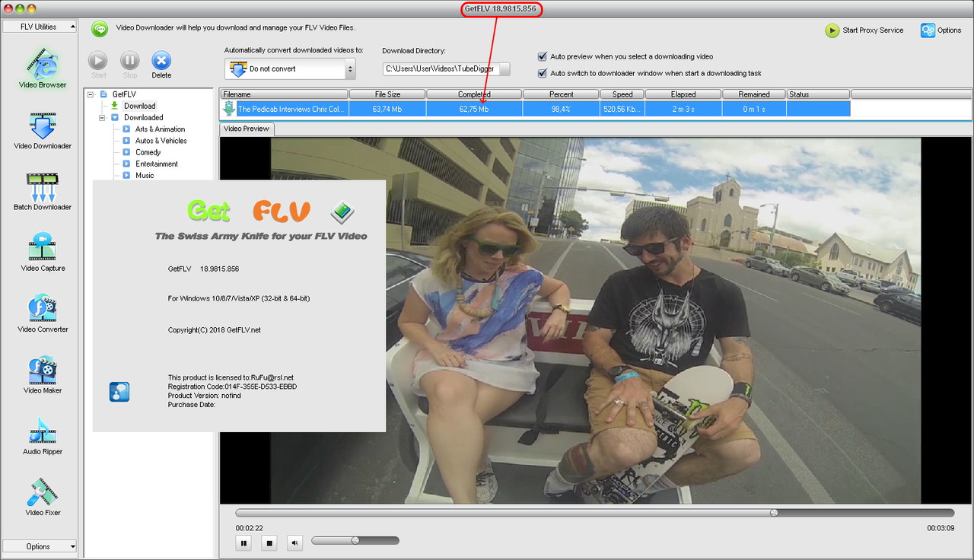Click the volume slider handle
Screen dimensions: 974x560
355,540
